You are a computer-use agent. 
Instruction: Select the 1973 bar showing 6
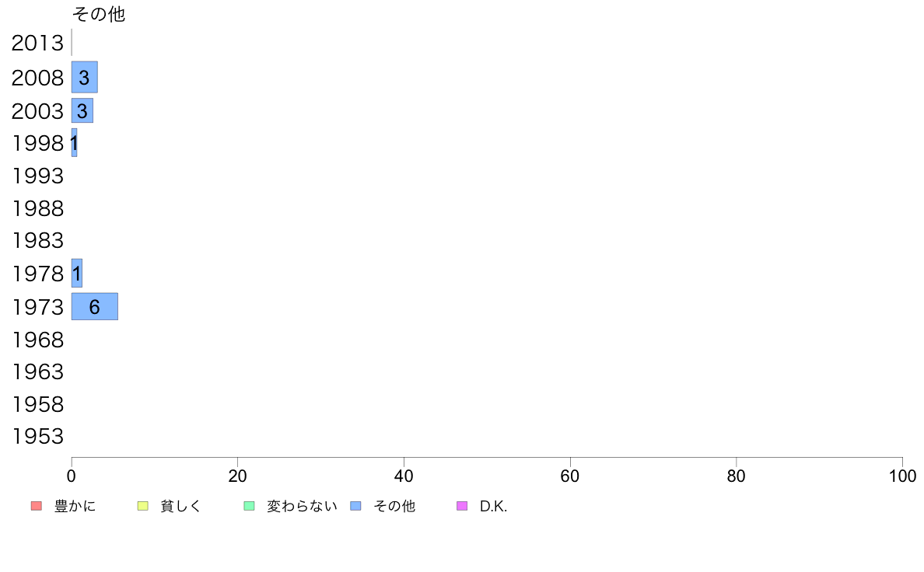point(95,306)
